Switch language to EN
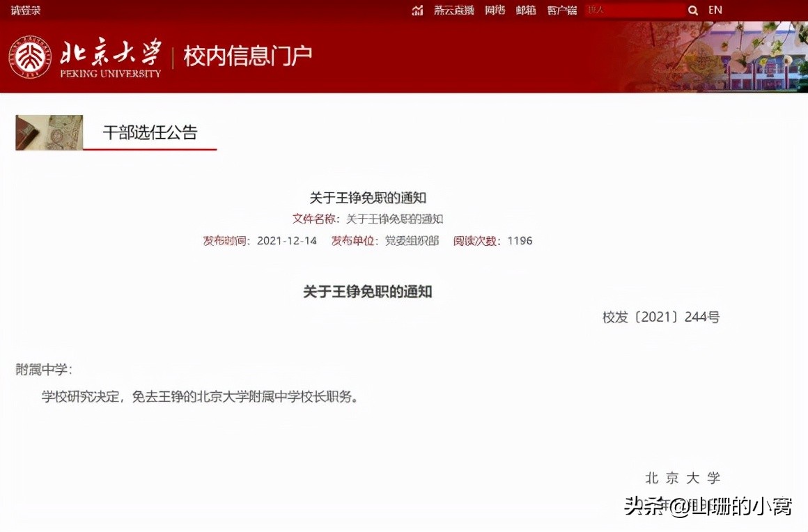 [715, 10]
